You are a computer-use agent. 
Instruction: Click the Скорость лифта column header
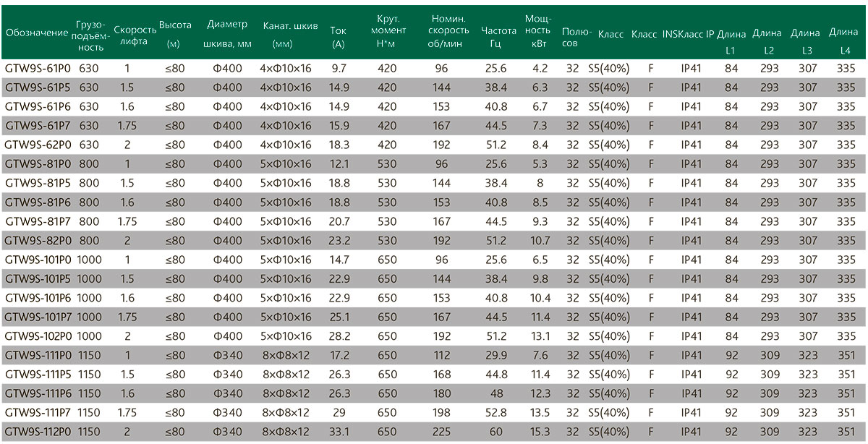135,35
